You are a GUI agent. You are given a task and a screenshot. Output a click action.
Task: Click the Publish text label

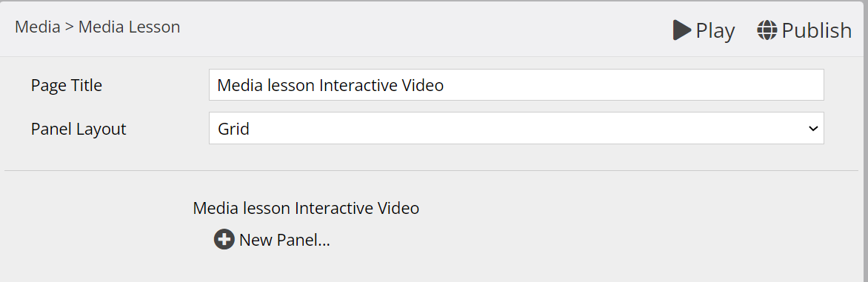(816, 30)
